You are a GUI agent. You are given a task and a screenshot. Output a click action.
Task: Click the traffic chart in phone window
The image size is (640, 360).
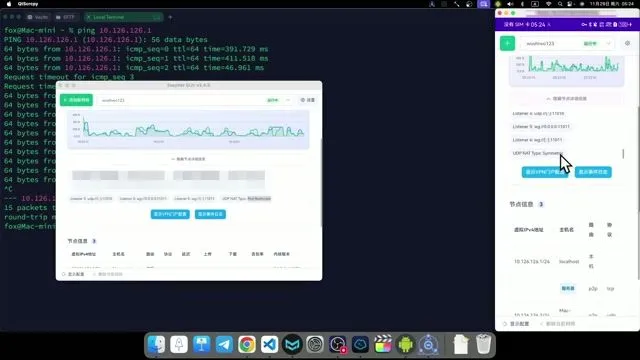point(566,70)
